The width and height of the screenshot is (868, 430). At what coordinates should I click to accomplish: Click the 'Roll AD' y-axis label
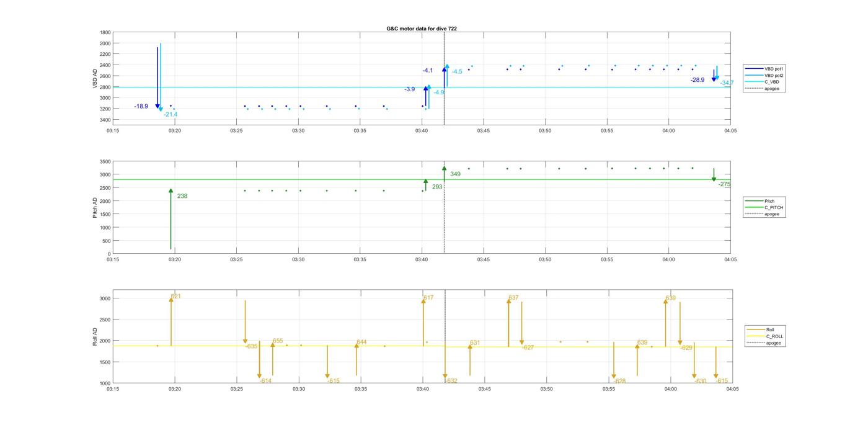pos(95,336)
